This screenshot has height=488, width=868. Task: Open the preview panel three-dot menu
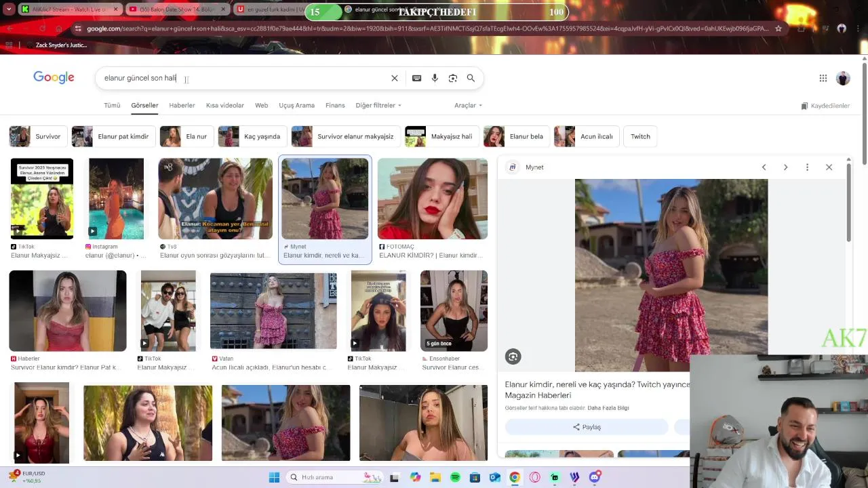click(x=807, y=167)
